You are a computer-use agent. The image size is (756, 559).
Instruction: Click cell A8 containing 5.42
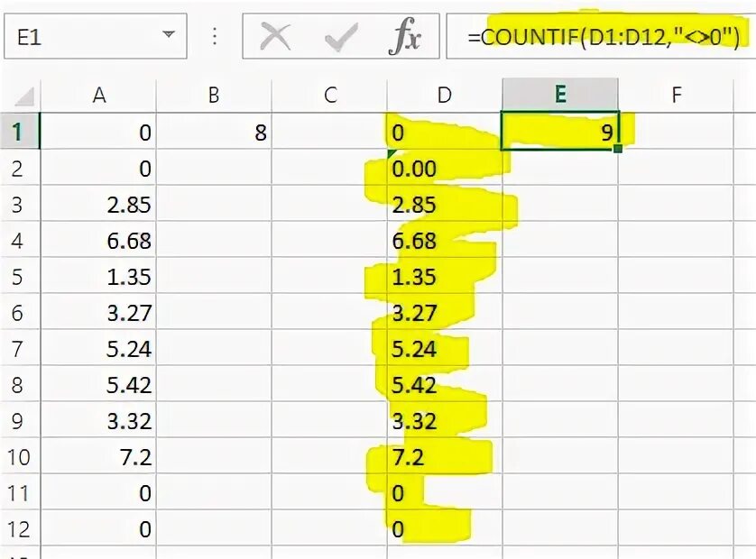99,385
